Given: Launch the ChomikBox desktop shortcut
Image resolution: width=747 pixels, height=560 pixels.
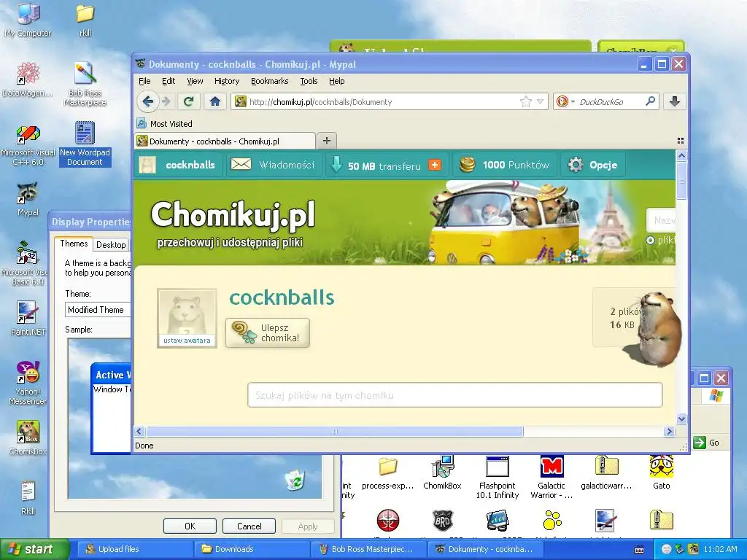Looking at the screenshot, I should tap(28, 438).
